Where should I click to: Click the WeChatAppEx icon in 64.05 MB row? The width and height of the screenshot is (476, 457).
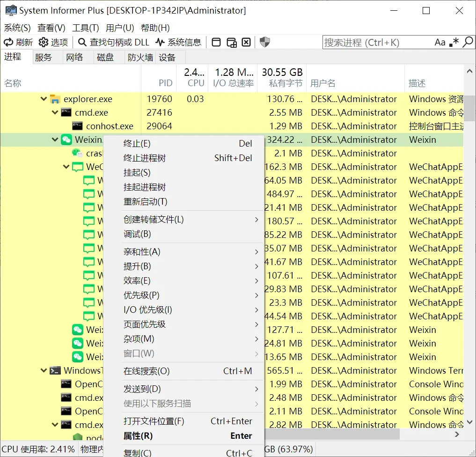coord(88,180)
